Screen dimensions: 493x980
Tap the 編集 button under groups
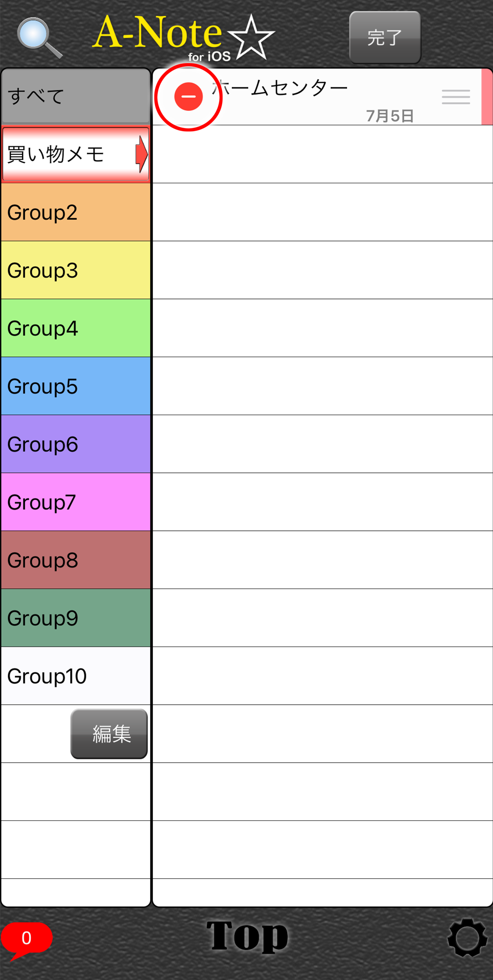coord(109,734)
